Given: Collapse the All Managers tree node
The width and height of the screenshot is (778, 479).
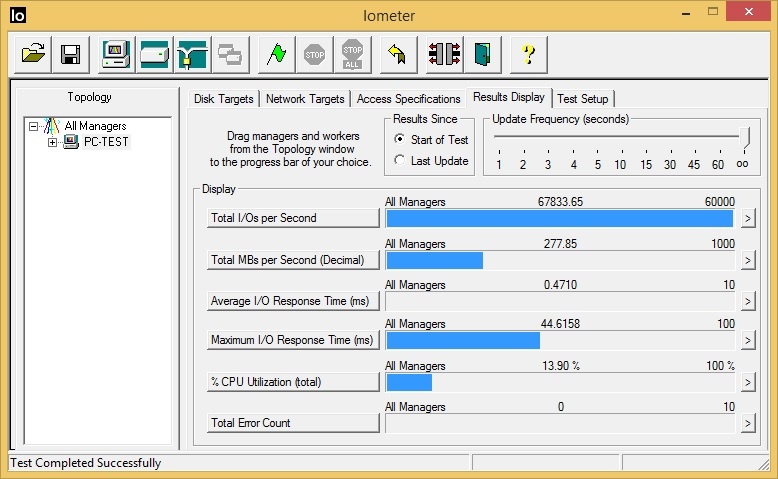Looking at the screenshot, I should coord(33,126).
